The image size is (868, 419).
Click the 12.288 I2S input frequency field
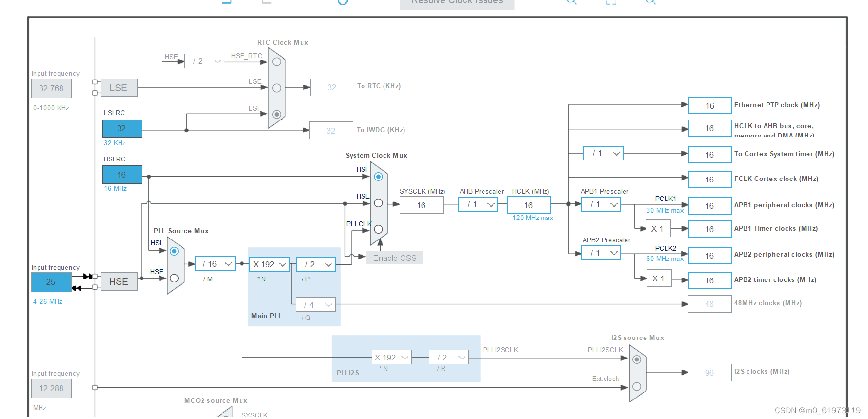coord(51,388)
